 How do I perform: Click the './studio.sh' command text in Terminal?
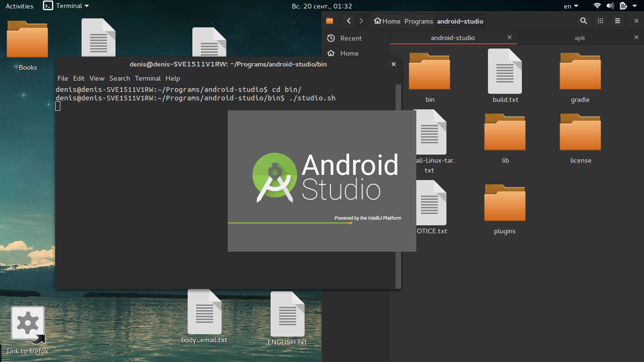(x=312, y=98)
